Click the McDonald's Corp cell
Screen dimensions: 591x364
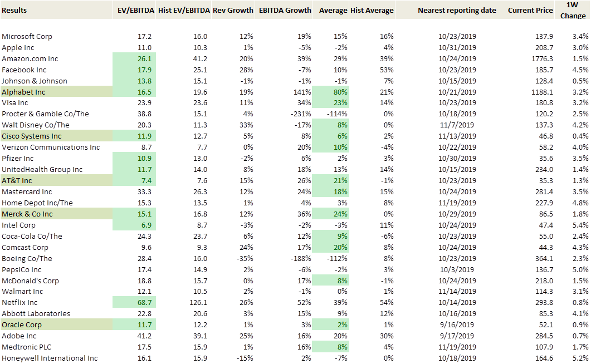[30, 281]
